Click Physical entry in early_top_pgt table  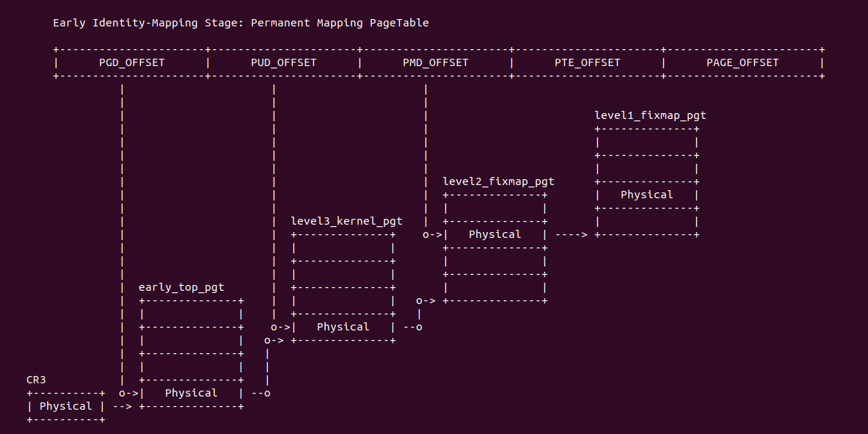coord(192,393)
